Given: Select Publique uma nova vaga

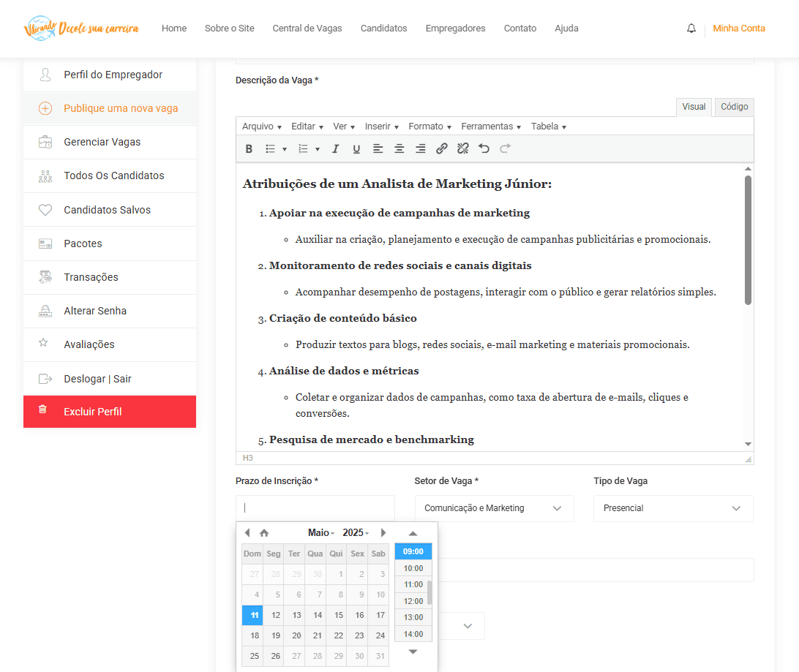Looking at the screenshot, I should click(110, 108).
